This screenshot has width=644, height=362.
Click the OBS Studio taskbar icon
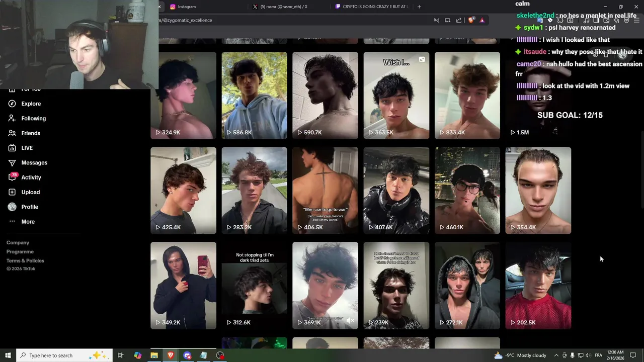pos(220,355)
